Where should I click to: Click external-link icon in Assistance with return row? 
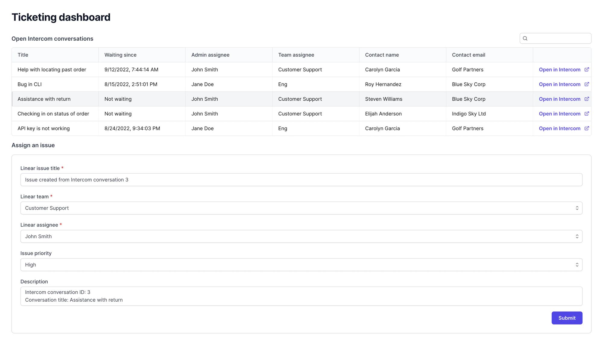(587, 99)
